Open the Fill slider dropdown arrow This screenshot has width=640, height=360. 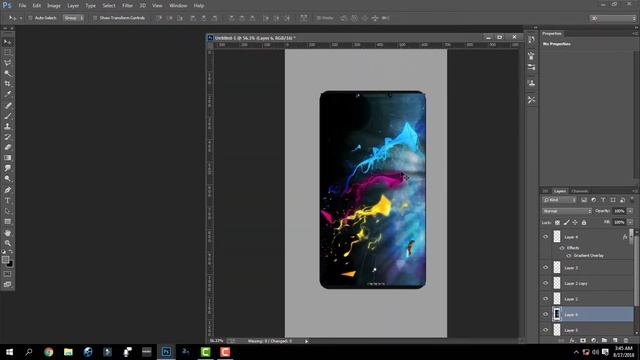coord(630,222)
